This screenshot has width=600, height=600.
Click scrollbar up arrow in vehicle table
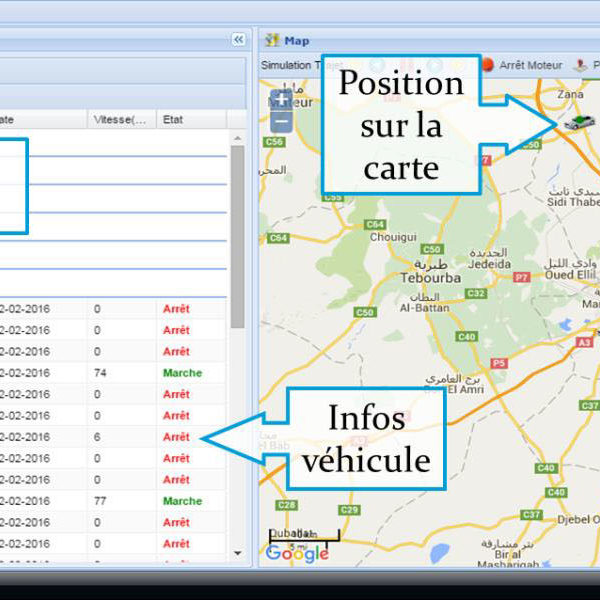[x=237, y=139]
